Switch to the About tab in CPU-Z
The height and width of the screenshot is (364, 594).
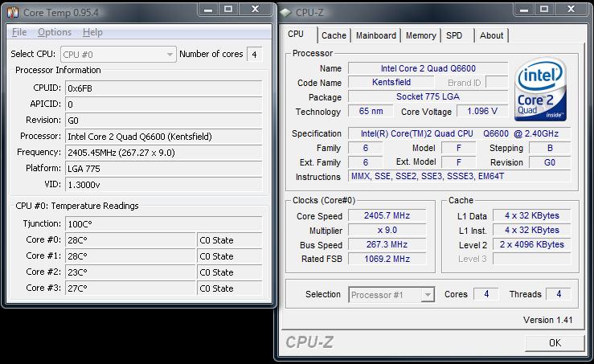pos(491,35)
